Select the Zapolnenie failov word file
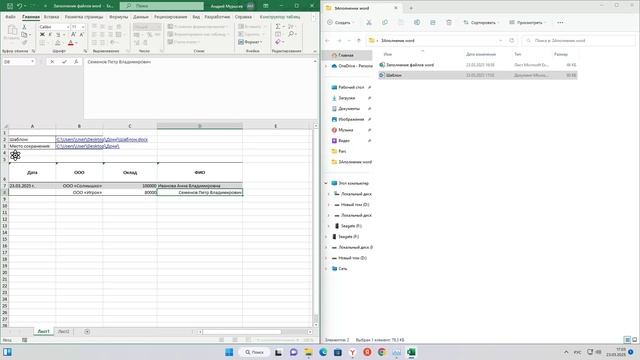Viewport: 640px width, 360px height. coord(478,65)
